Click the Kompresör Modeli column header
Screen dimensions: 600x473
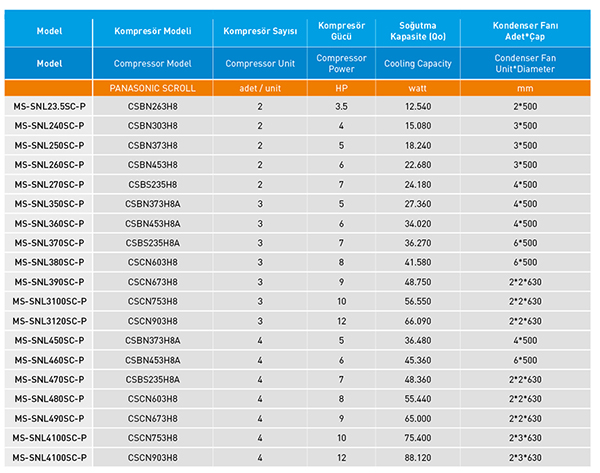point(152,30)
